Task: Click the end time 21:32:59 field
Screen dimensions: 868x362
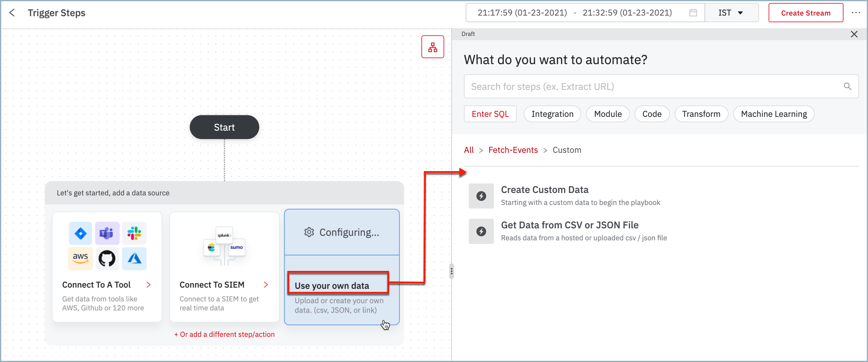Action: (627, 13)
